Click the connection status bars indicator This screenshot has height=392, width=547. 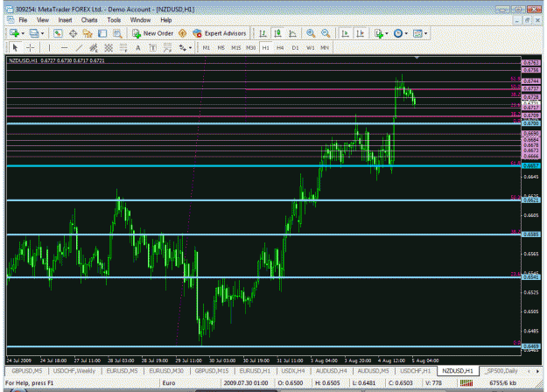pos(466,383)
